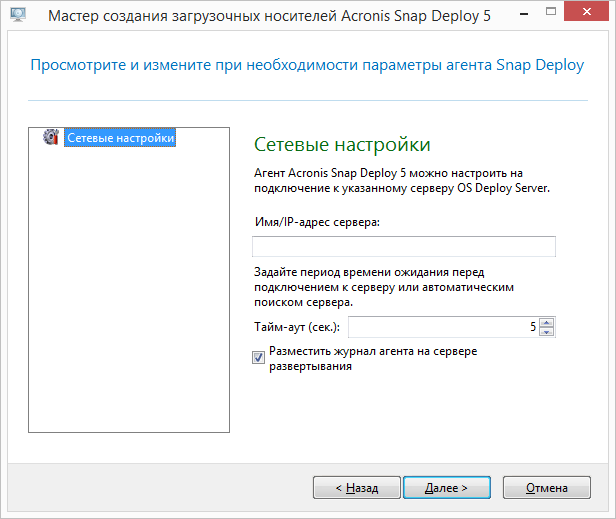Click the Тайм-аут seconds value field
The image size is (616, 519).
pyautogui.click(x=444, y=327)
